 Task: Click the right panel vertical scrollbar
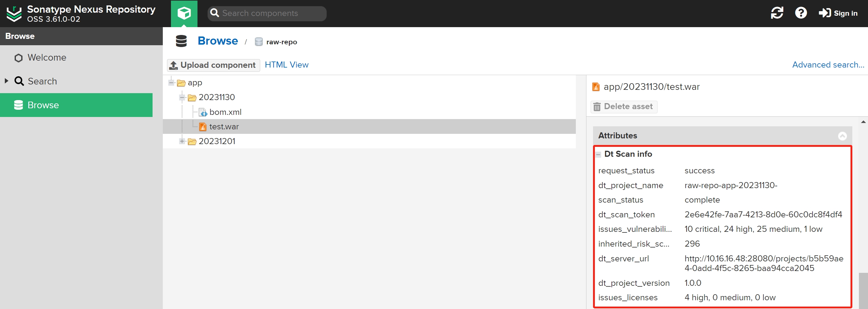pos(863,290)
